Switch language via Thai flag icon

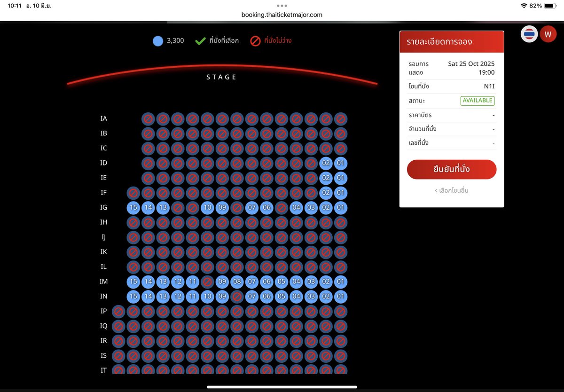(x=529, y=34)
